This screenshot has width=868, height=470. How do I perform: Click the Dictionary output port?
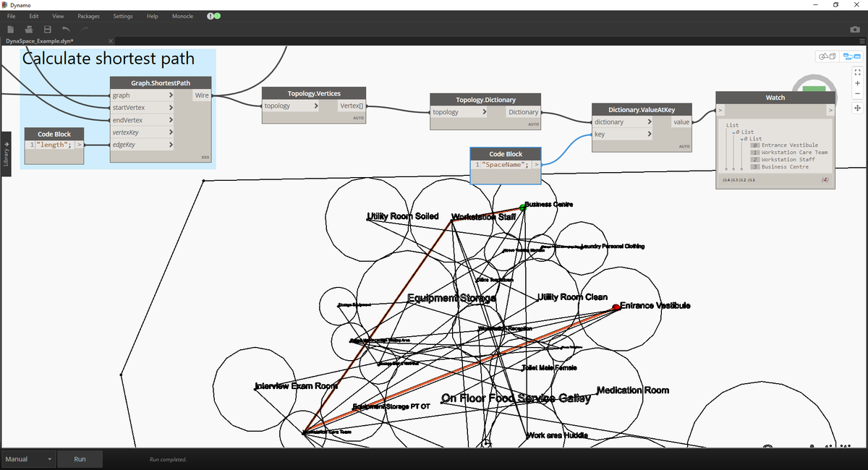coord(523,112)
